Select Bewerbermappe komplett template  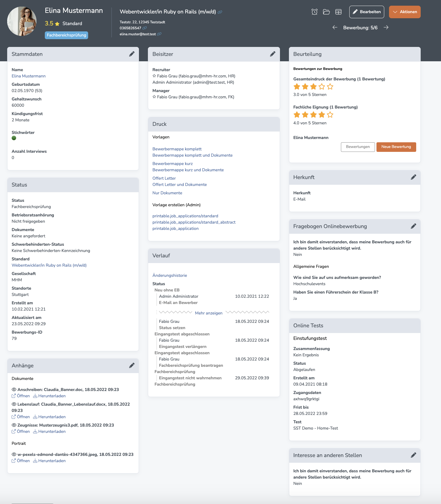[177, 149]
